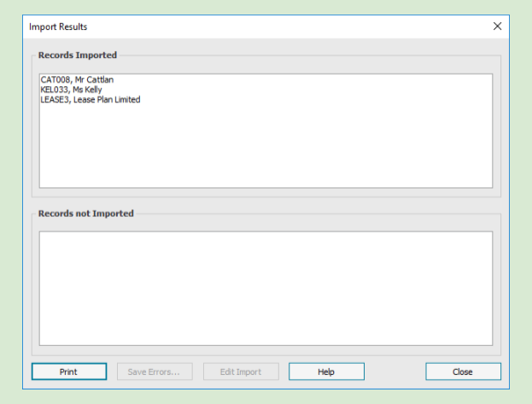The width and height of the screenshot is (532, 404).
Task: Click the empty gap between Help and Close
Action: 395,372
